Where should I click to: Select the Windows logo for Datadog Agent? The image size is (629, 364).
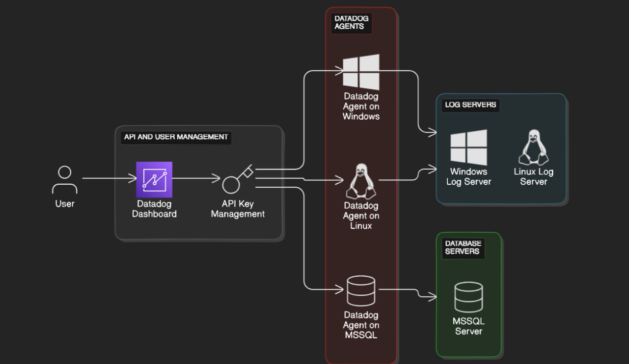(x=361, y=72)
